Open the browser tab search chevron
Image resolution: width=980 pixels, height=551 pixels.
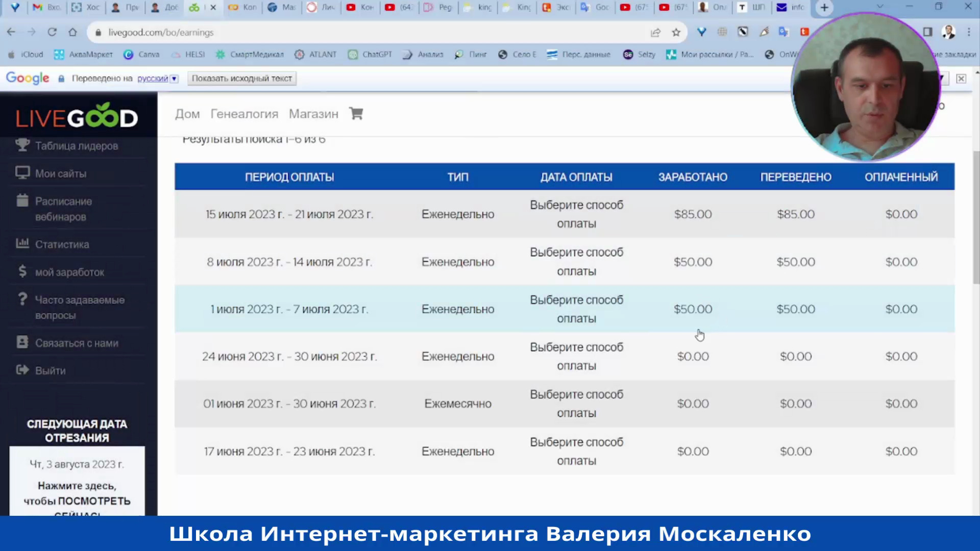(879, 7)
